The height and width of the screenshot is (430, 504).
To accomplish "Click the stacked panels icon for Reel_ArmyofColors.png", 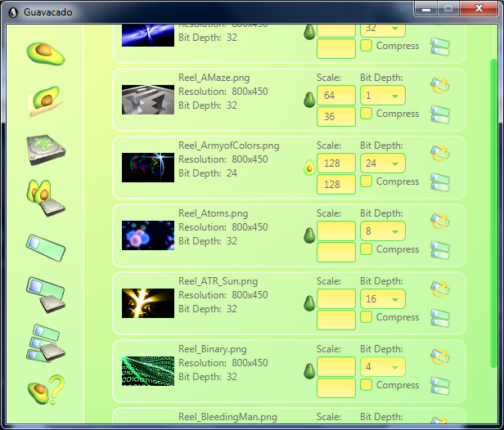I will point(440,182).
